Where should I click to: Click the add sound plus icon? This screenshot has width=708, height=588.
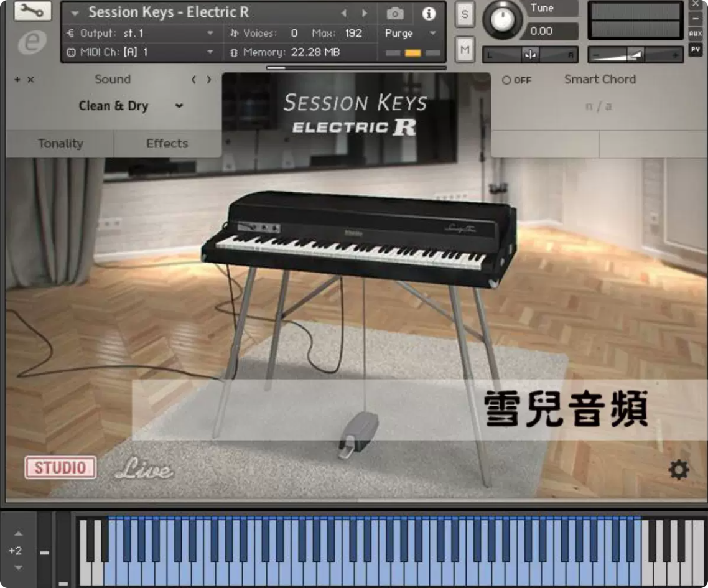click(x=17, y=80)
